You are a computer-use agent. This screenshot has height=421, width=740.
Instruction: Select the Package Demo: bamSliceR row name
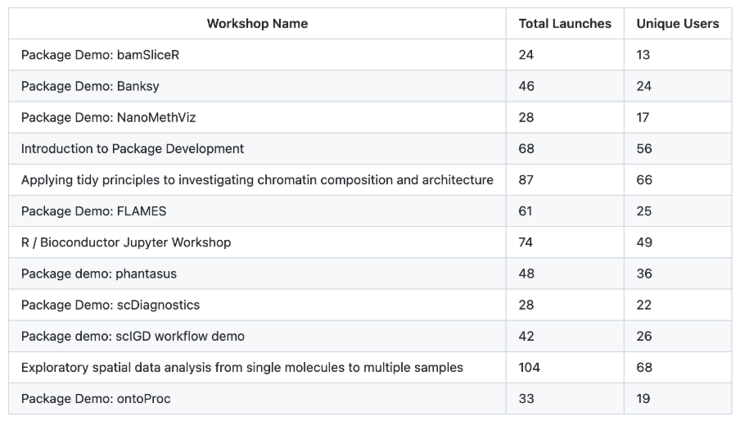(x=100, y=55)
